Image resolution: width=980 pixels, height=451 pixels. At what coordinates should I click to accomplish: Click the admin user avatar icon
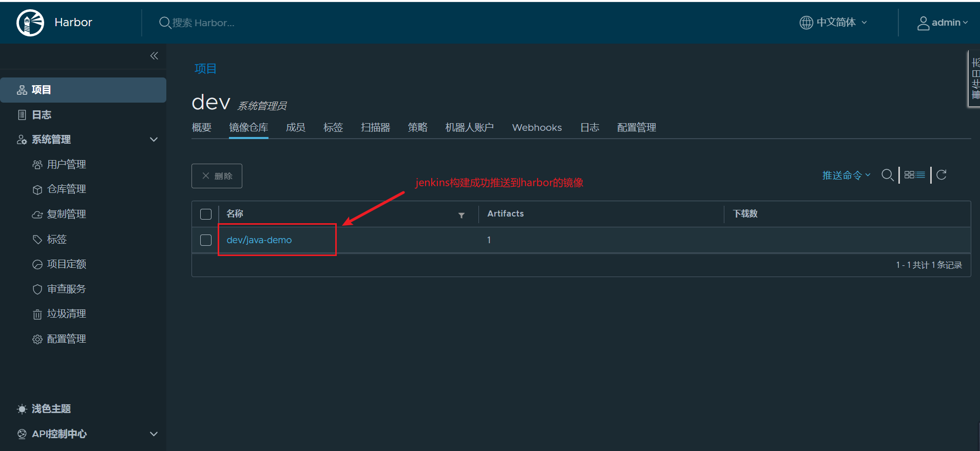pyautogui.click(x=923, y=23)
